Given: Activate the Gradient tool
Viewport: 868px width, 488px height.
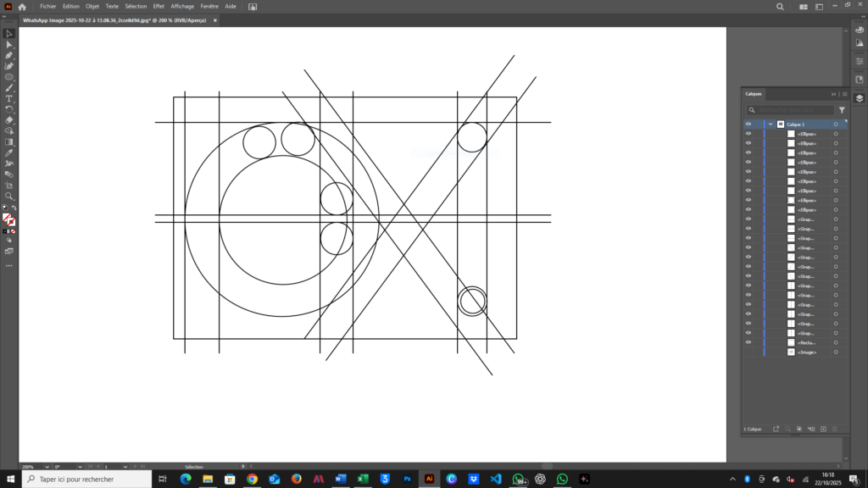Looking at the screenshot, I should click(x=8, y=142).
